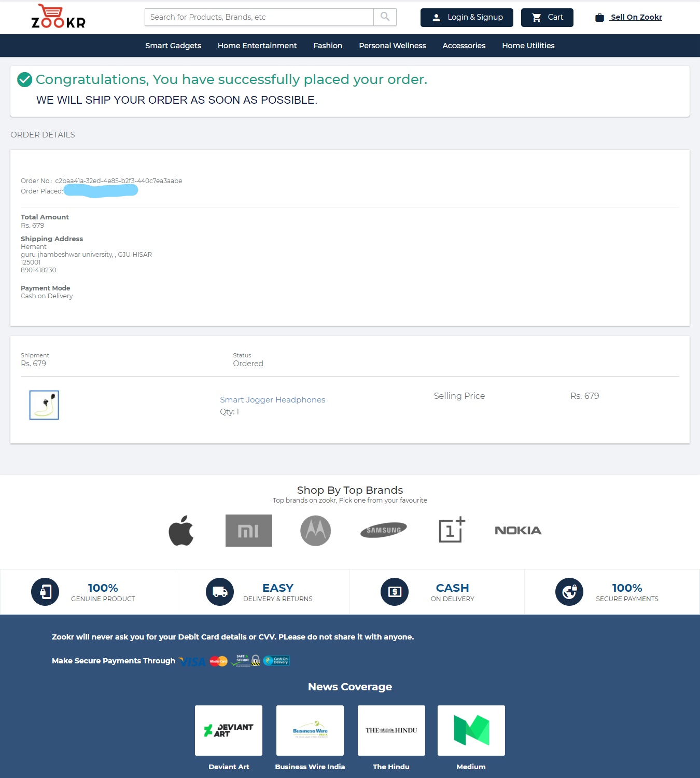Follow the Sell On Zookr link
Screen dimensions: 700x778
coord(636,17)
